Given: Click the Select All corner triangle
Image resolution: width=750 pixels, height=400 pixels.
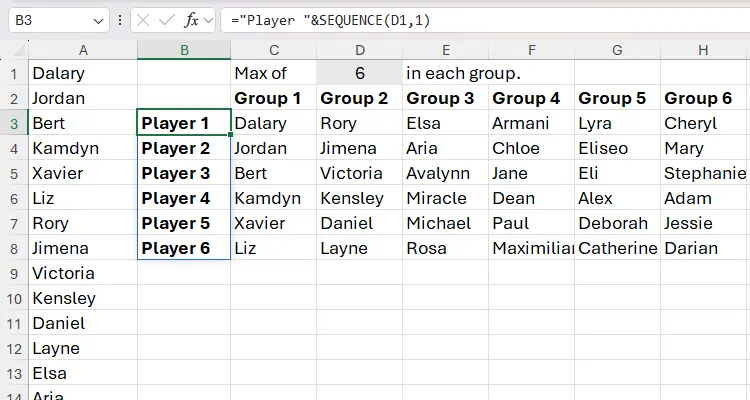Looking at the screenshot, I should coord(18,51).
